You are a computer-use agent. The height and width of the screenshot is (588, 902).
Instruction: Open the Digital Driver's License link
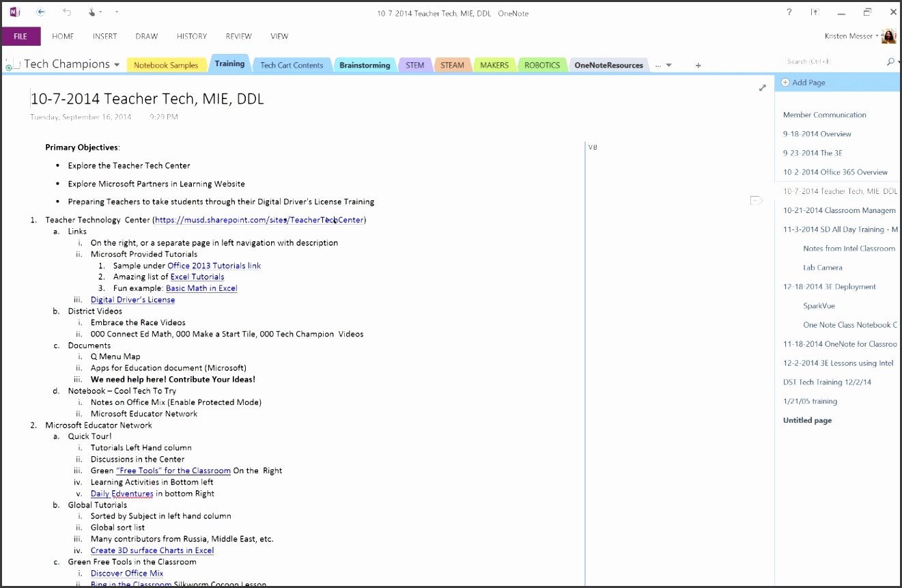pos(132,299)
